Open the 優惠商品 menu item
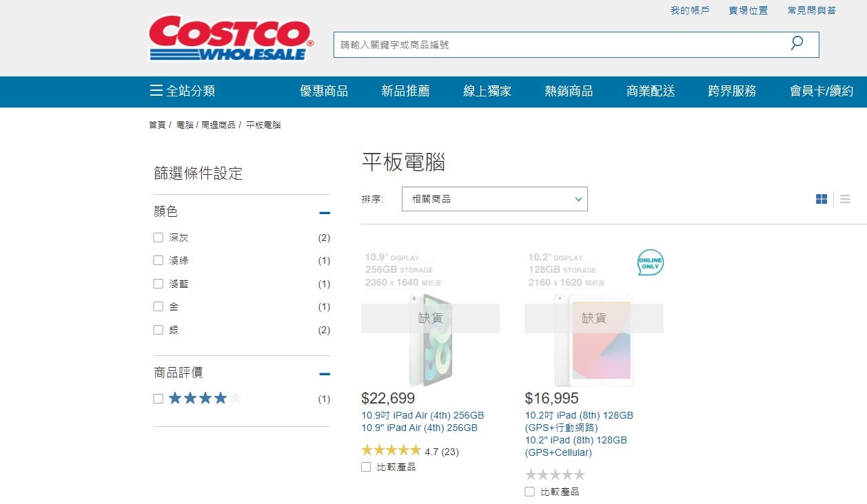Screen dimensions: 867x504 point(324,91)
